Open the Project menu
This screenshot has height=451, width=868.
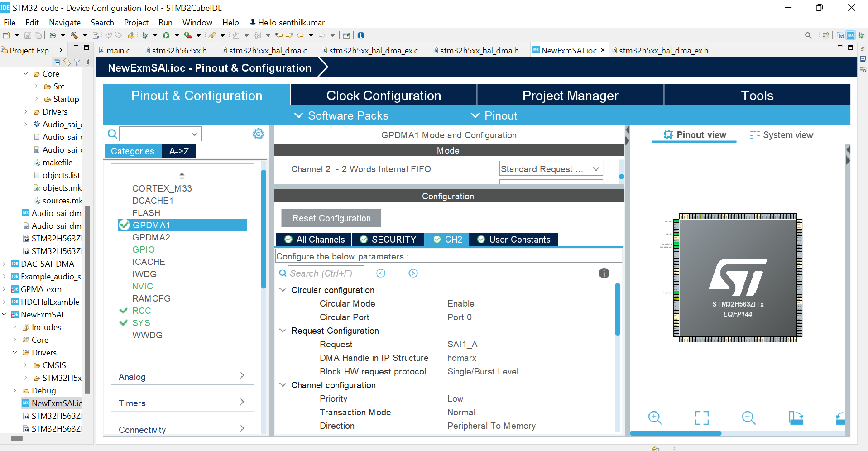pos(136,22)
